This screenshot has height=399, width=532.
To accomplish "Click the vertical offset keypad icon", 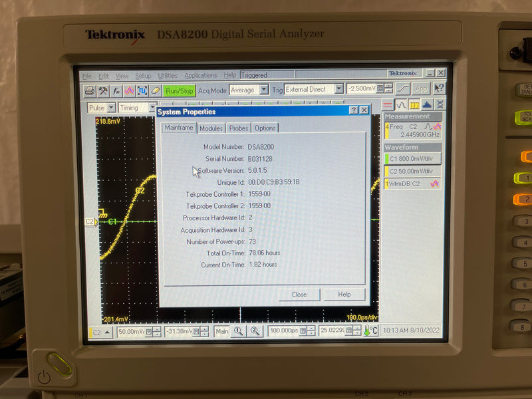I will pyautogui.click(x=196, y=332).
